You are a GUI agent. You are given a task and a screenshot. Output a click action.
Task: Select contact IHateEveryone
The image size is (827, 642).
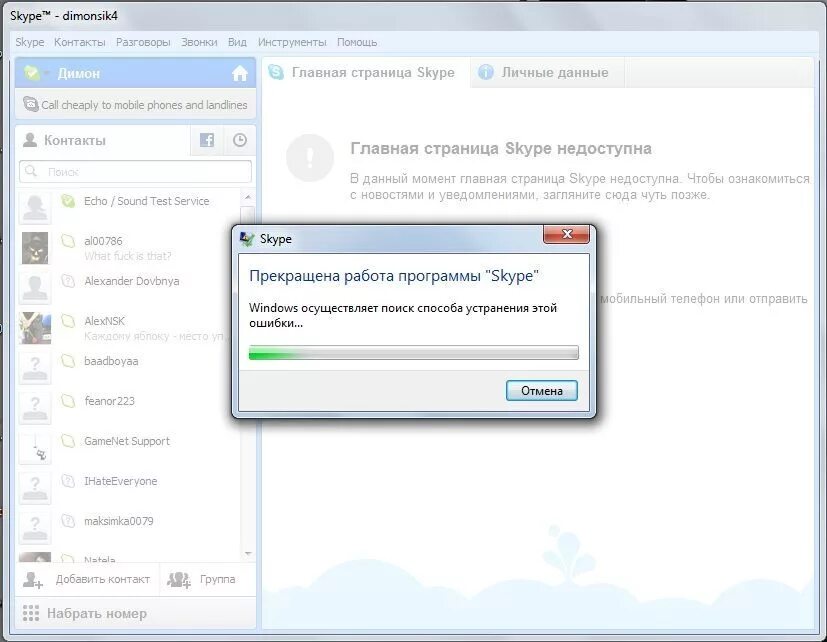pos(129,488)
